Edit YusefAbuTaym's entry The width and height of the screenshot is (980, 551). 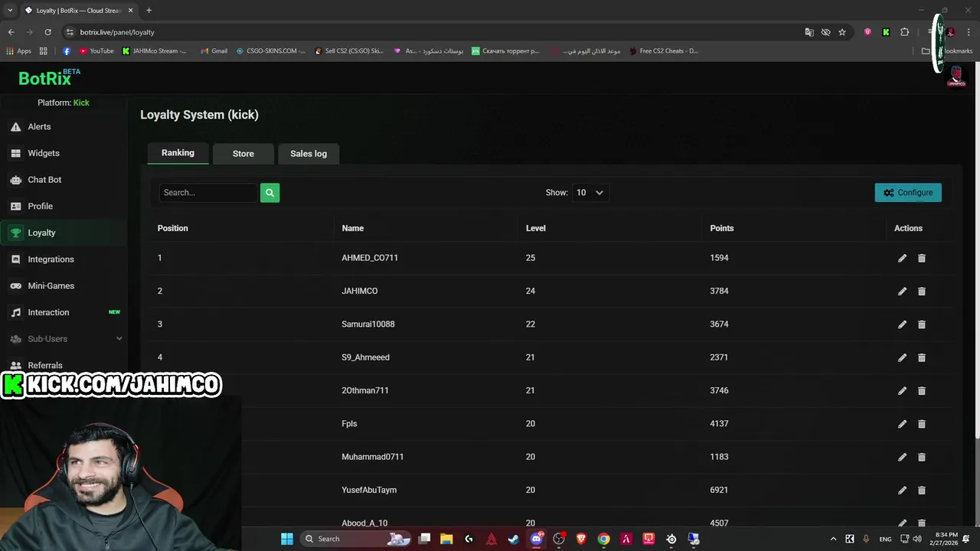(902, 491)
